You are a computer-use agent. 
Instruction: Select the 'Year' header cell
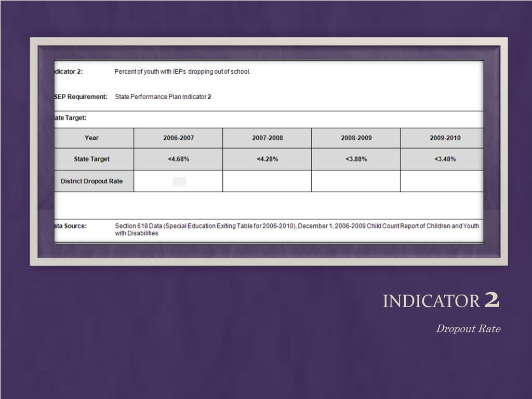coord(94,138)
